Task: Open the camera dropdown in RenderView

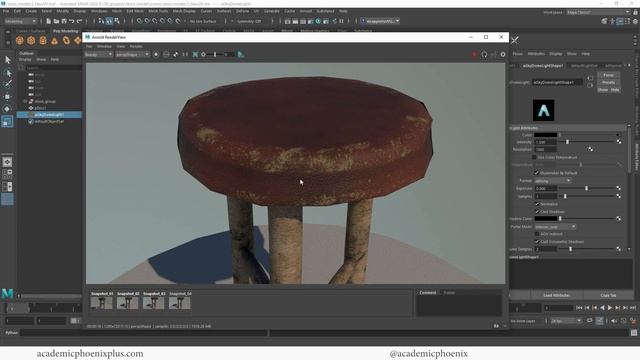Action: pyautogui.click(x=133, y=54)
